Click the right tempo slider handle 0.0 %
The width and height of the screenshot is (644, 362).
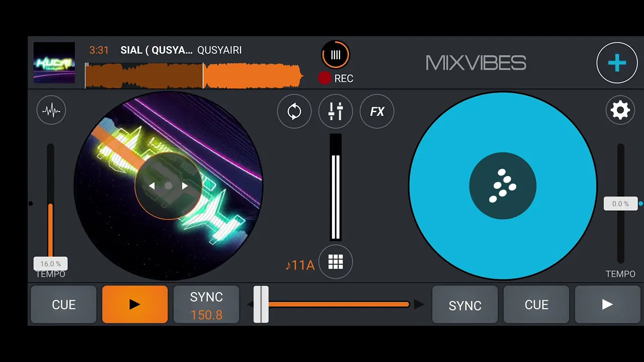tap(620, 204)
